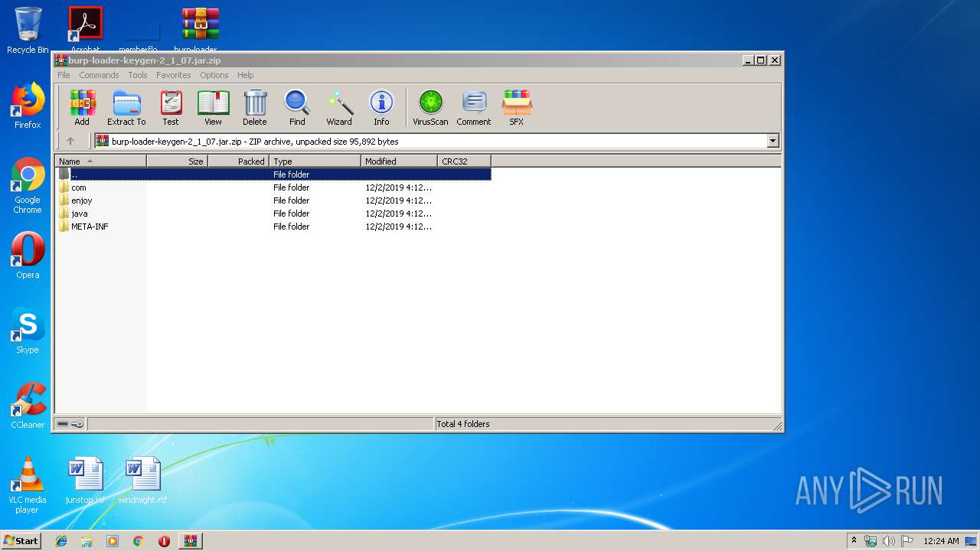980x551 pixels.
Task: Open the Comment toolbar icon
Action: [474, 107]
